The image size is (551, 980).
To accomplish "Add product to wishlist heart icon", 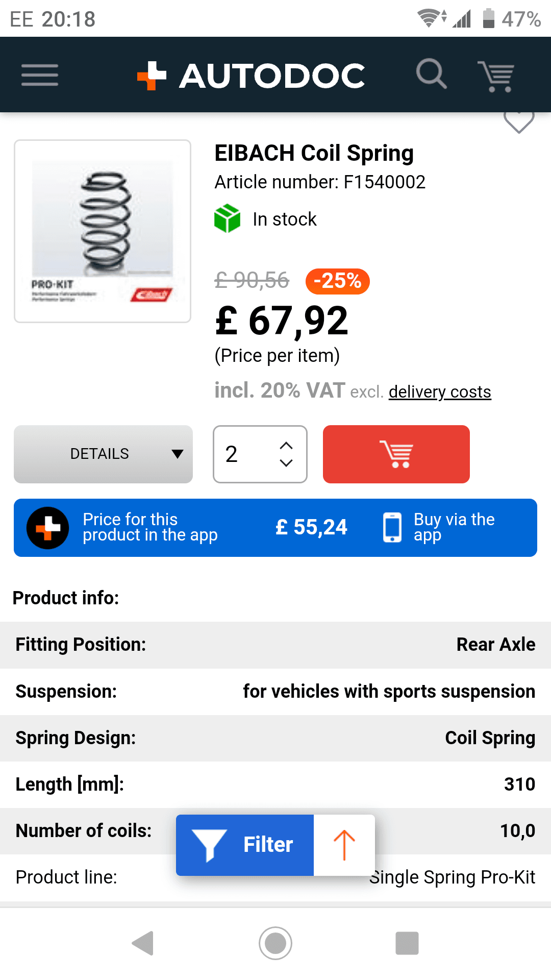I will pos(518,121).
